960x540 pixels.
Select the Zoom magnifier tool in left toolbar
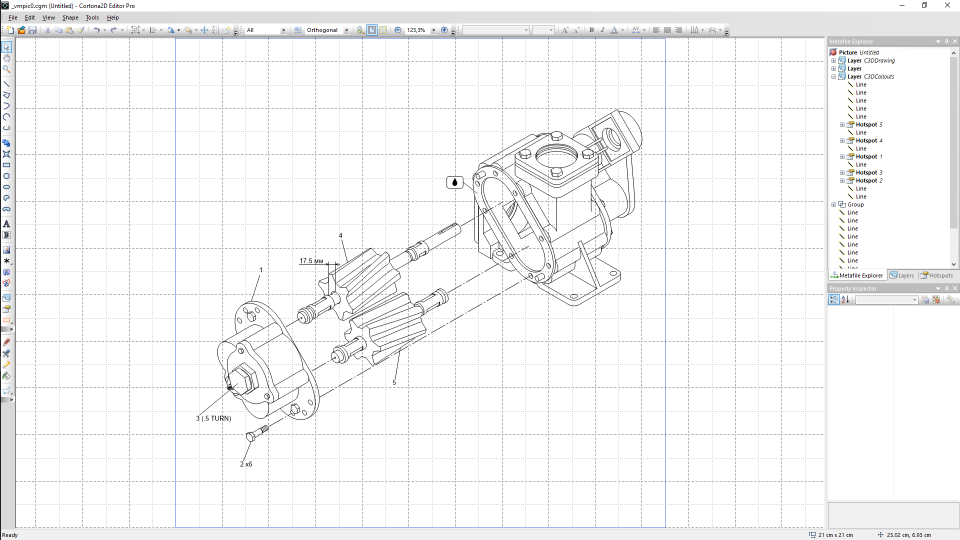[x=7, y=70]
